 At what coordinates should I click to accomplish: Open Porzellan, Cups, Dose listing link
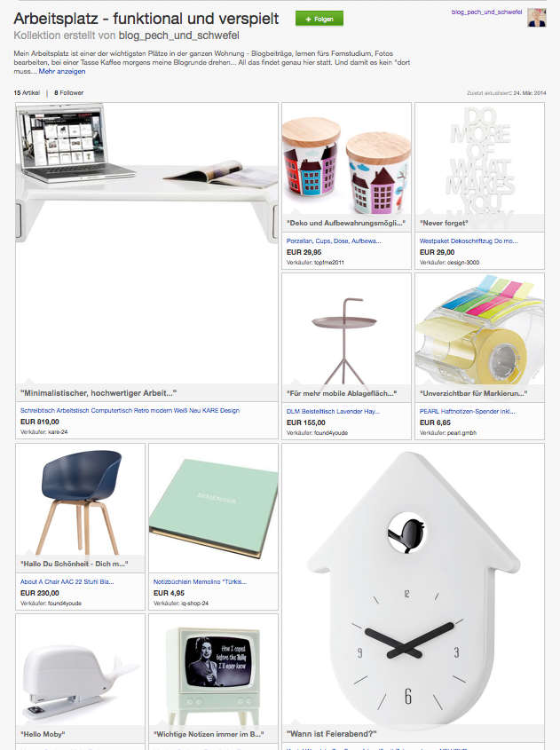point(334,241)
